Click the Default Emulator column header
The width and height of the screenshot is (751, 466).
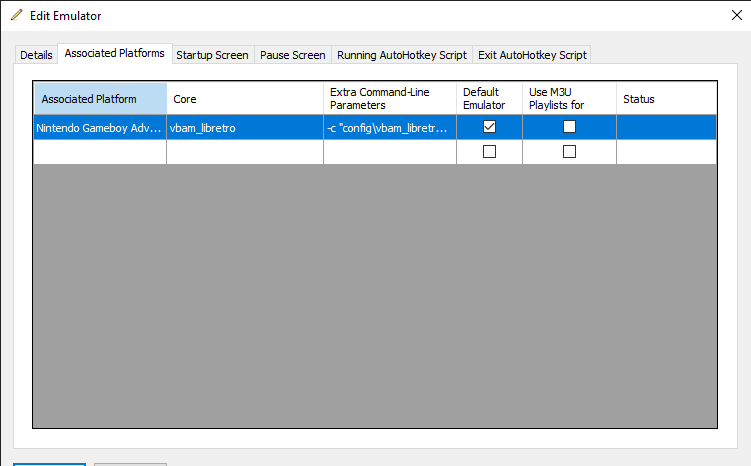pos(489,99)
